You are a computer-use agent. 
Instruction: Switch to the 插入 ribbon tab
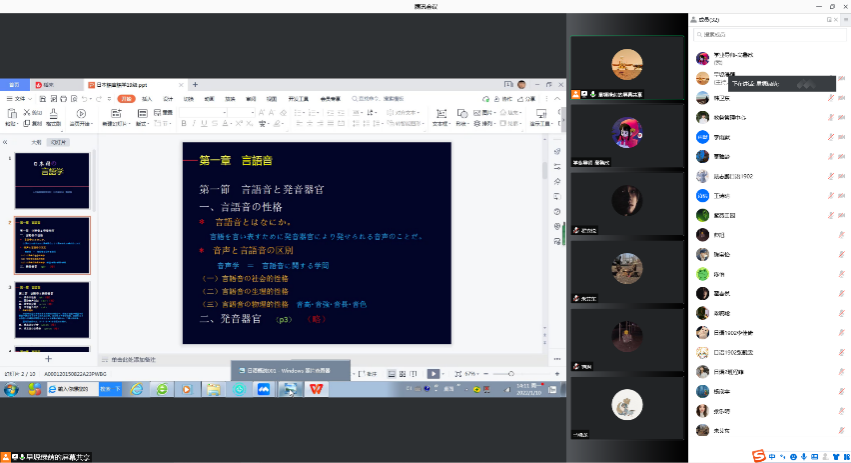tap(147, 99)
